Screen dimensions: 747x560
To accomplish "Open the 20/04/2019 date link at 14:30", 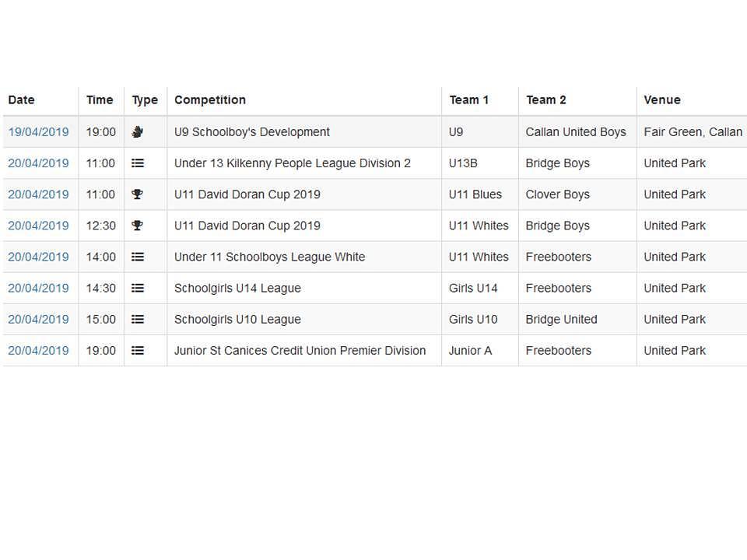I will [x=38, y=288].
